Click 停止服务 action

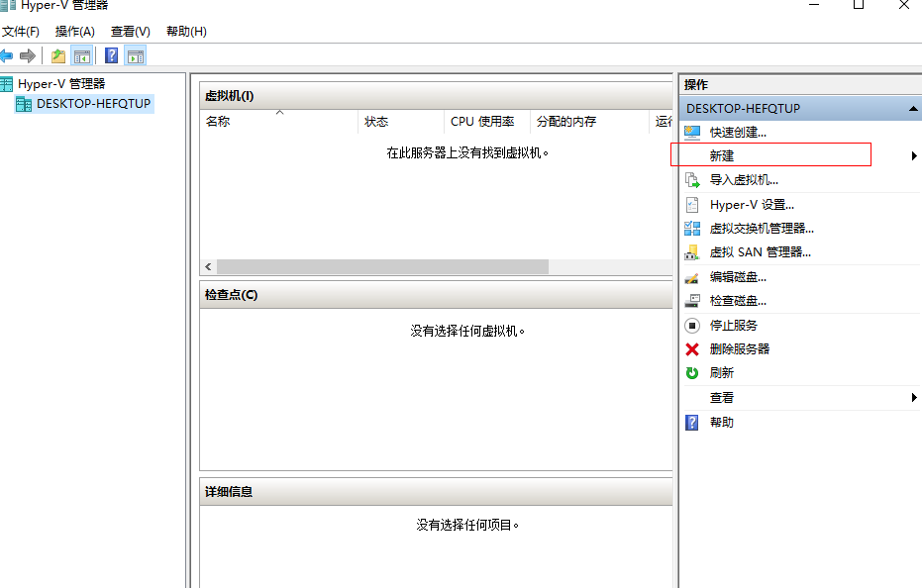[x=733, y=325]
